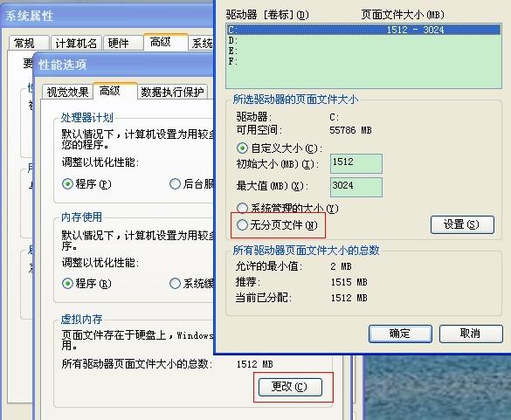Select drive D: in the list
Viewport: 511px width, 420px height.
point(363,40)
